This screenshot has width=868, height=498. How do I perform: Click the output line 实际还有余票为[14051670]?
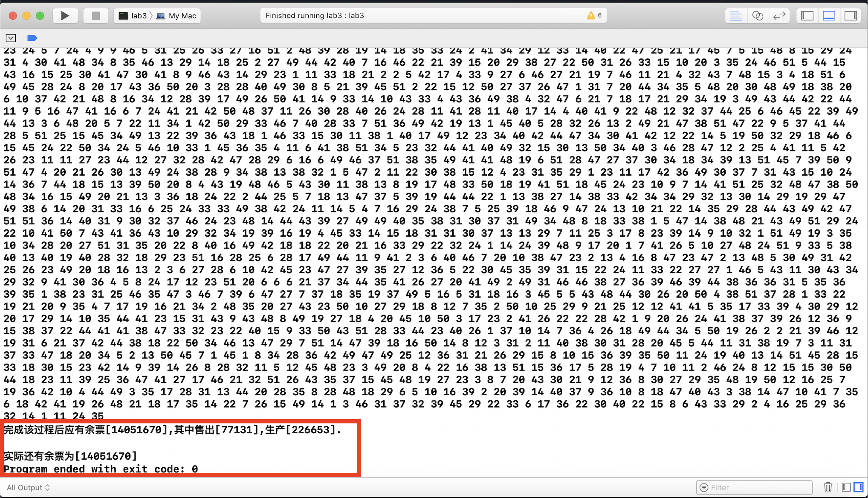click(70, 456)
